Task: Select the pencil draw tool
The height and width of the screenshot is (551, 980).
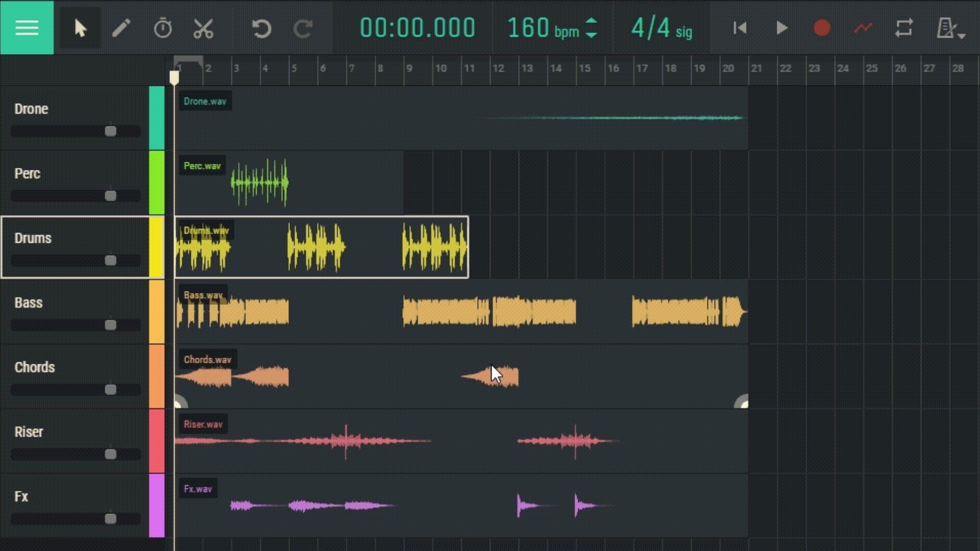Action: click(x=121, y=28)
